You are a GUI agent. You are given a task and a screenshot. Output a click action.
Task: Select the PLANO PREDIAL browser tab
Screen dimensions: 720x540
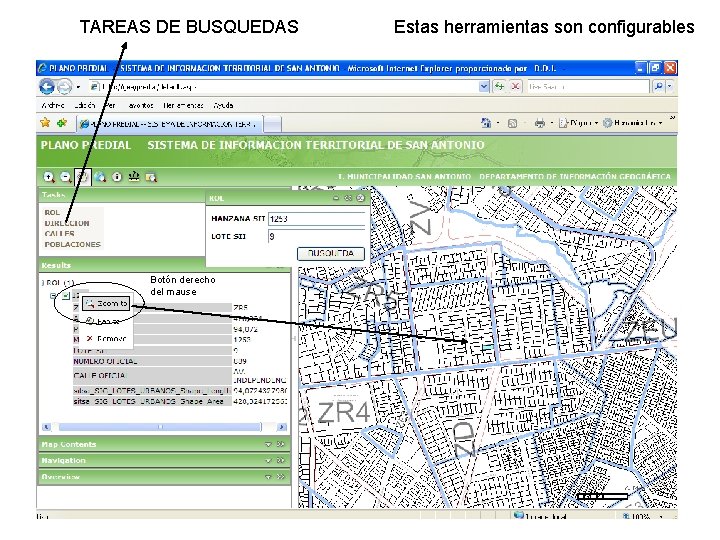(169, 124)
